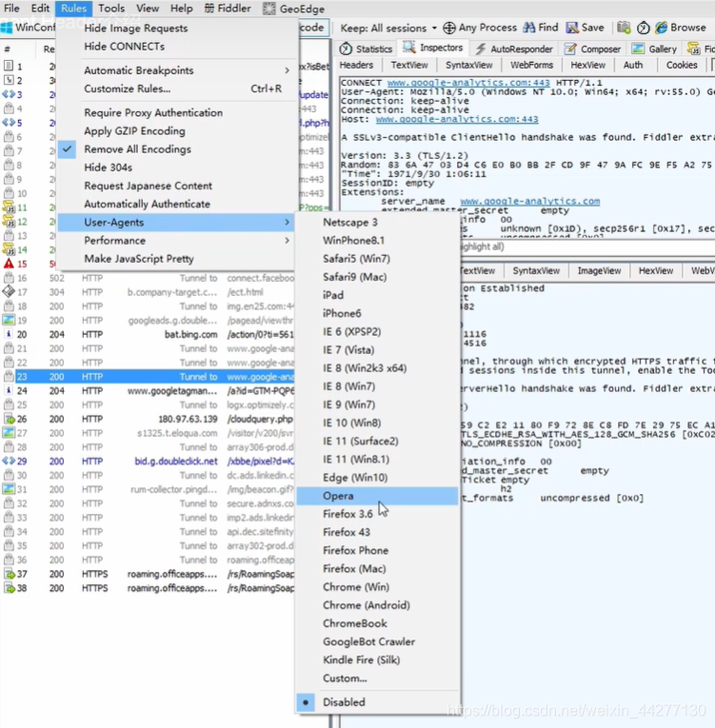Click the Save toolbar icon
715x728 pixels.
(572, 28)
